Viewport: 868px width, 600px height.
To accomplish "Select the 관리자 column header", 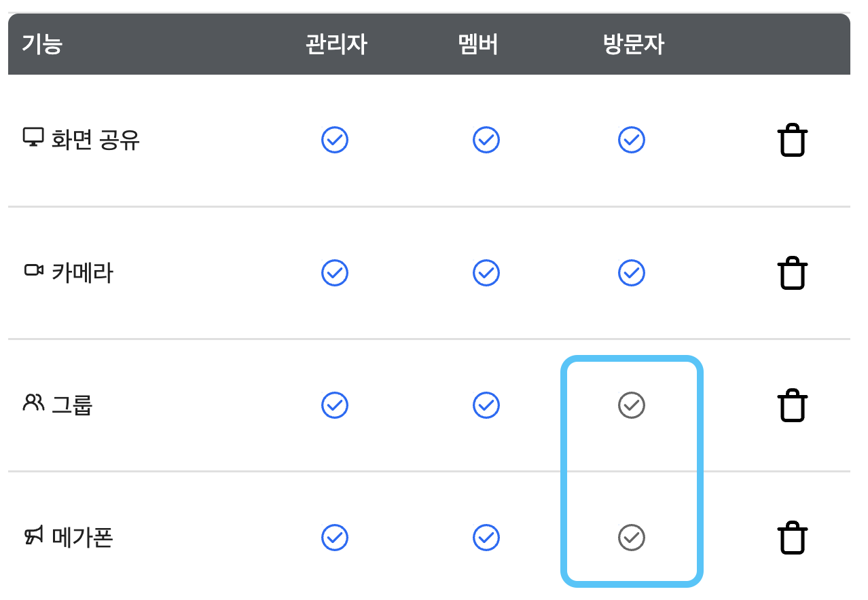I will click(x=336, y=43).
